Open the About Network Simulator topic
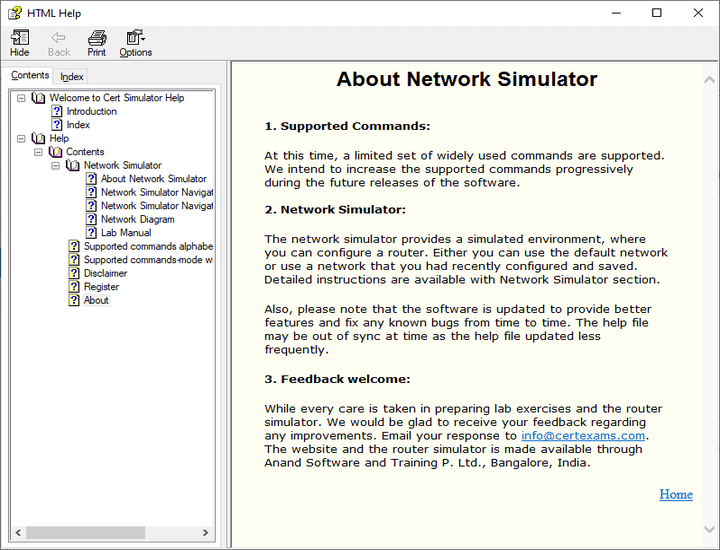720x550 pixels. point(154,179)
